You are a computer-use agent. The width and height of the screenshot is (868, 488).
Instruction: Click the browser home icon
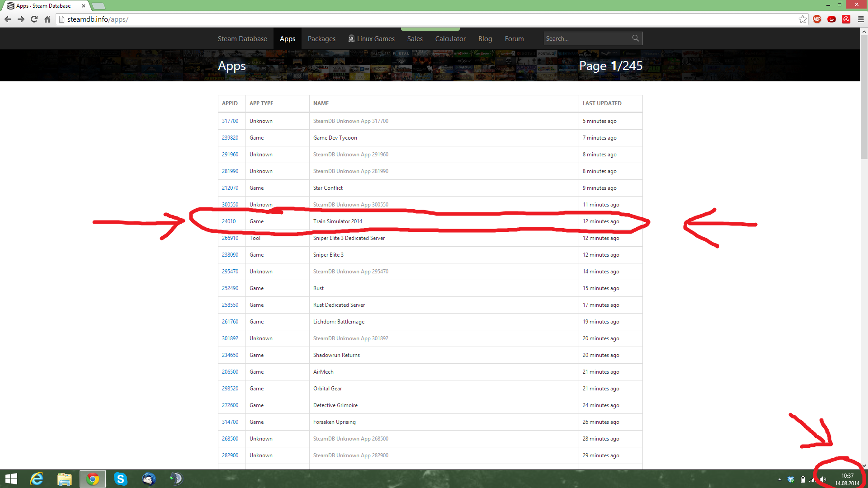47,19
